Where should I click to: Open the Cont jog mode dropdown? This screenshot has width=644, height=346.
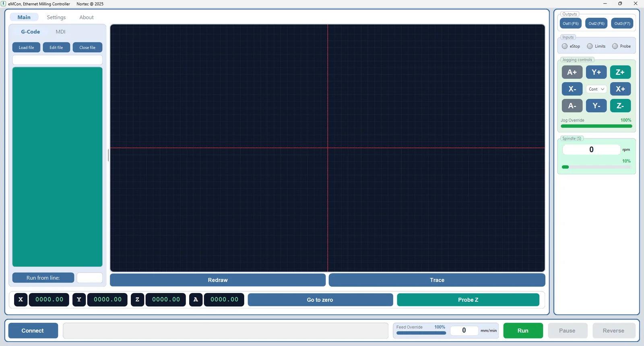click(x=596, y=89)
